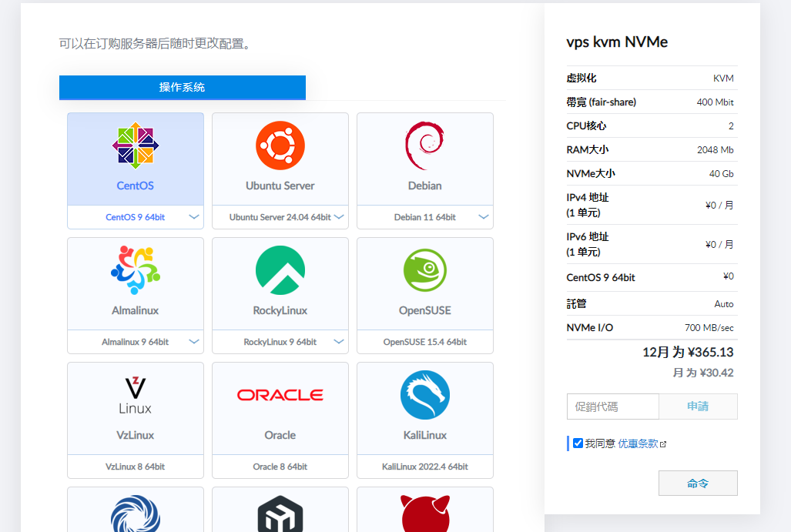Click the Almalinux name label
791x532 pixels.
pos(136,310)
